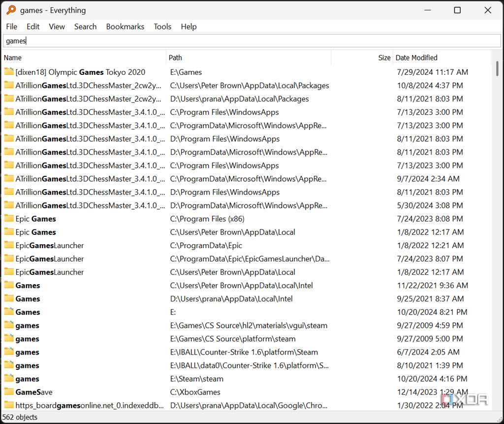Select folder icon of Games in C:\Users\Peter Brown\AppData\Local\Intel
The height and width of the screenshot is (424, 504).
(9, 285)
